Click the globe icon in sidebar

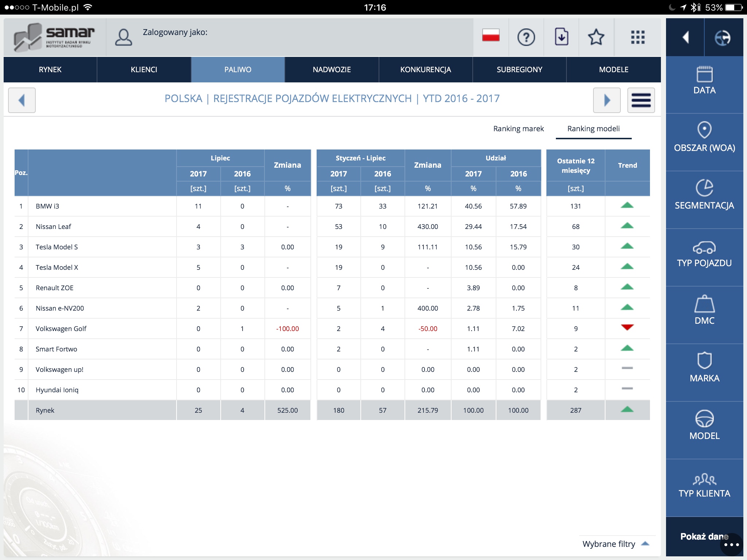(723, 38)
